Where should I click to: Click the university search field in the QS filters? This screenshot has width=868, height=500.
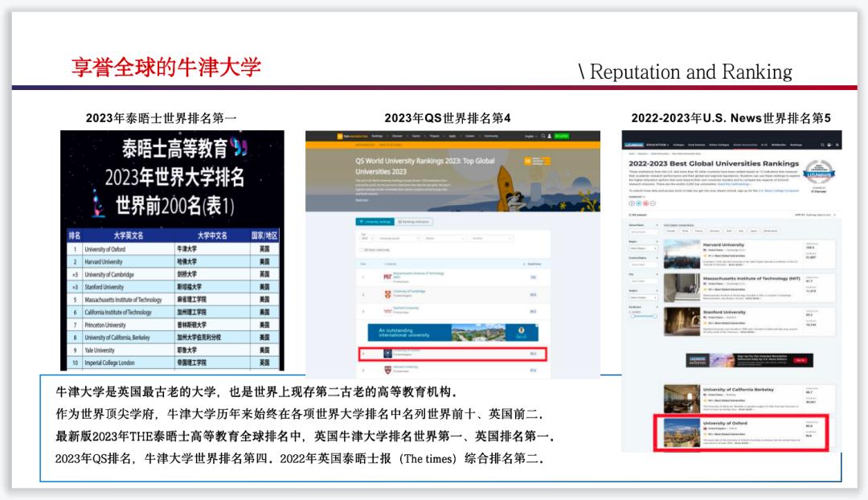pos(399,238)
